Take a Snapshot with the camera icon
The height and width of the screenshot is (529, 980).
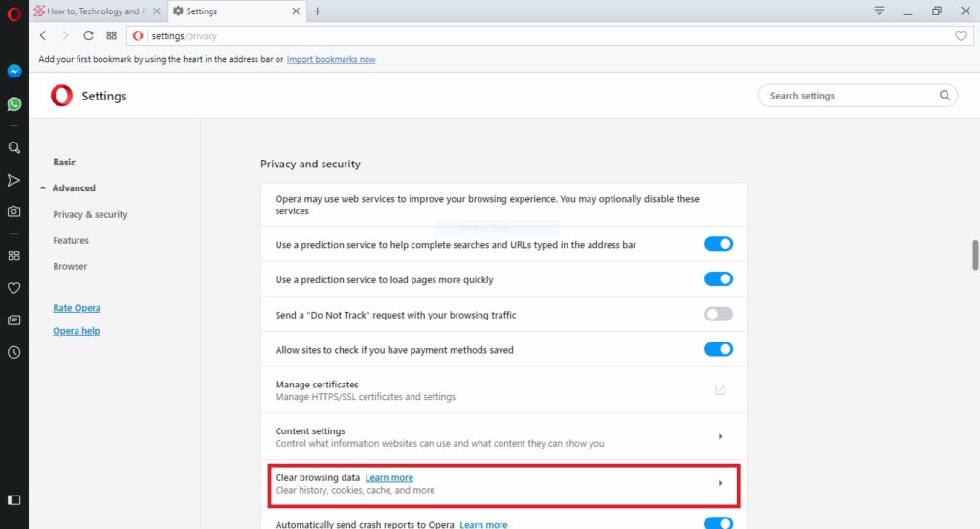pos(13,211)
